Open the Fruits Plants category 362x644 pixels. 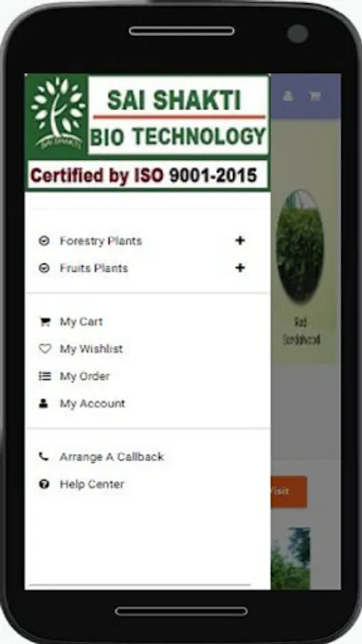(94, 268)
